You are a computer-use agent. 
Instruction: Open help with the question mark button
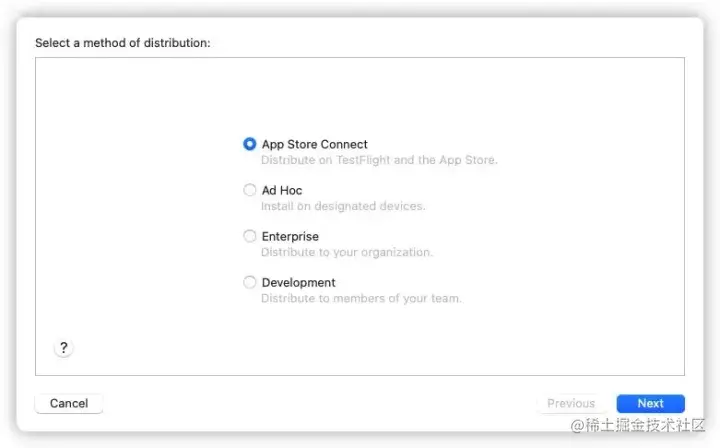coord(64,348)
